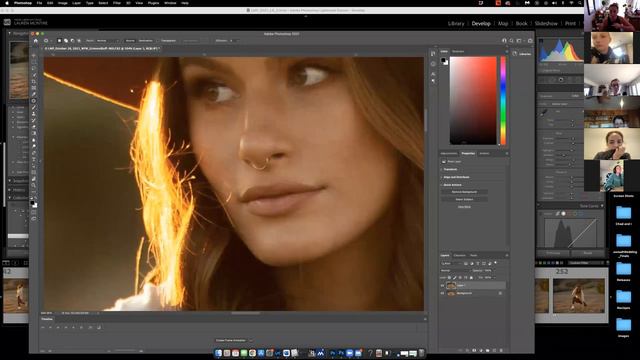Screen dimensions: 640x360
Task: Click Delete Layer trash icon
Action: pos(501,351)
